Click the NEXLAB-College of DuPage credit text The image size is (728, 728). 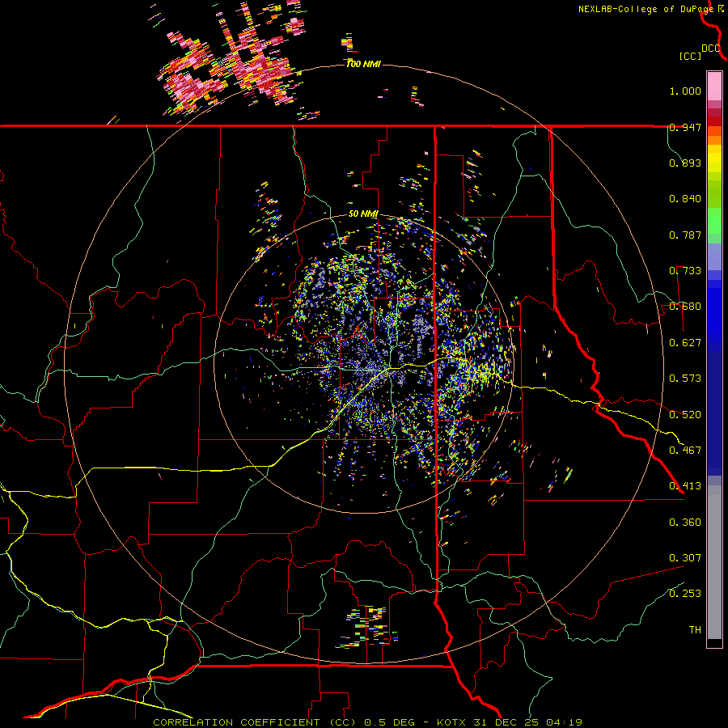[x=645, y=9]
